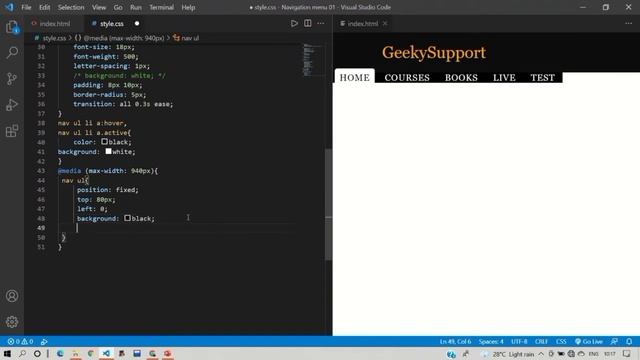Open Cortana circle on the taskbar

tap(37, 353)
